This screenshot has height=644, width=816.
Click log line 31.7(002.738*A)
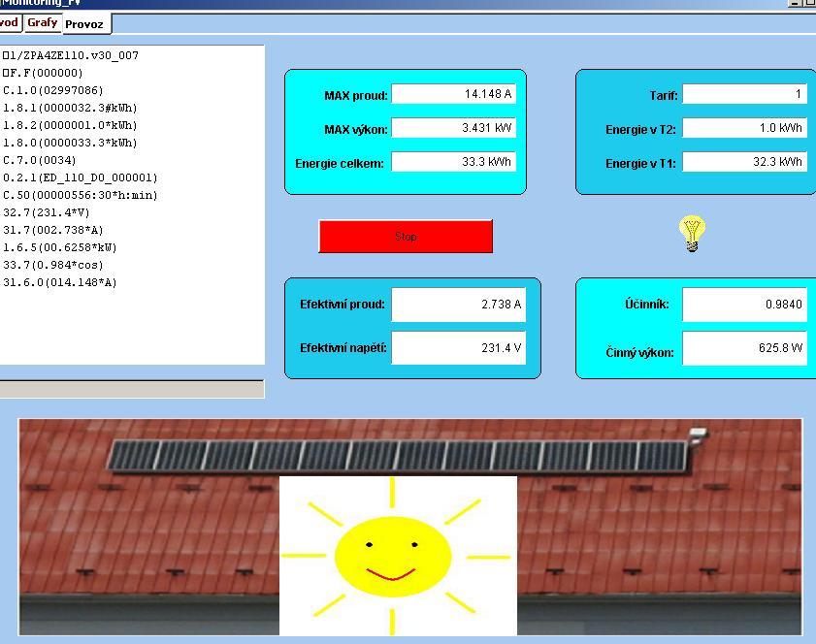pyautogui.click(x=53, y=231)
